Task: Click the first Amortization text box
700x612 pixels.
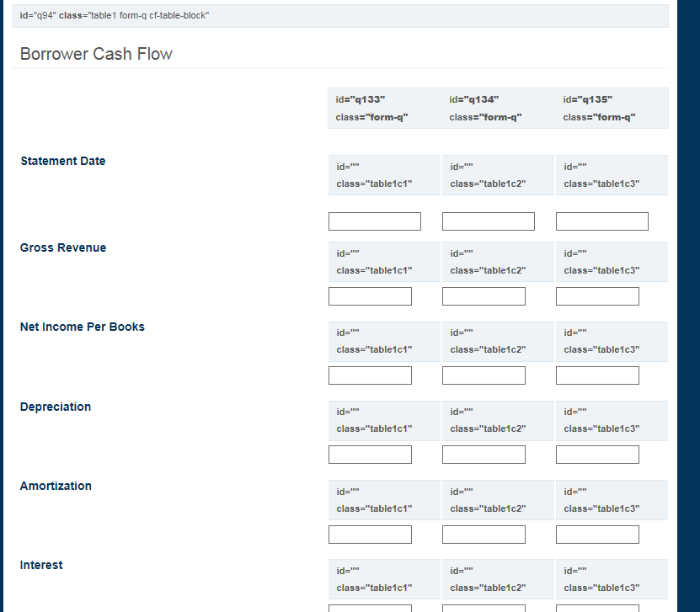Action: tap(370, 535)
